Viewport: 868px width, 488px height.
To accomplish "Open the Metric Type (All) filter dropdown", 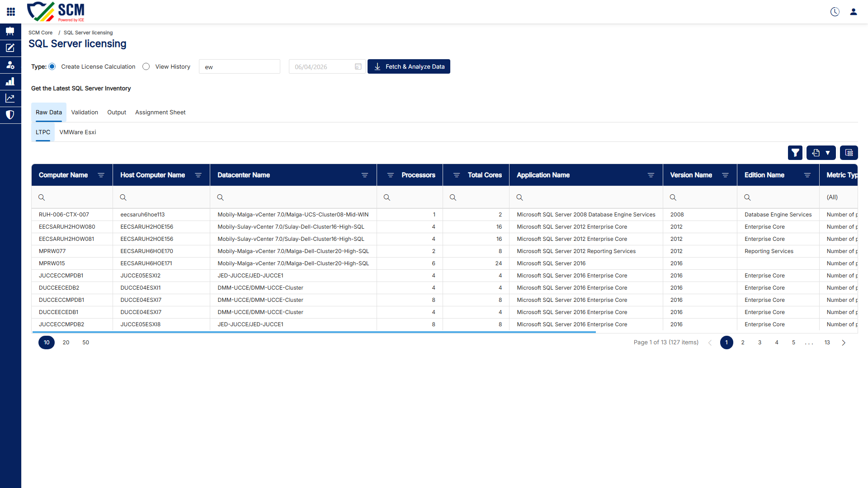I will (x=839, y=197).
